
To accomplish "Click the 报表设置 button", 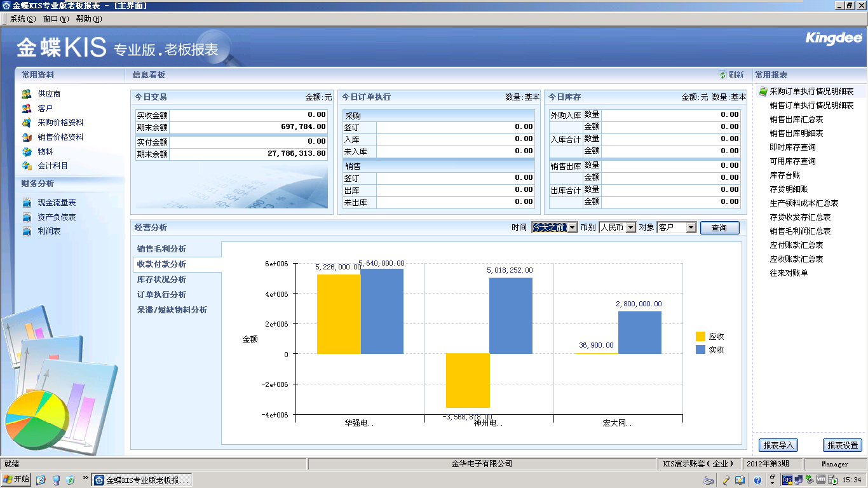I will coord(843,445).
